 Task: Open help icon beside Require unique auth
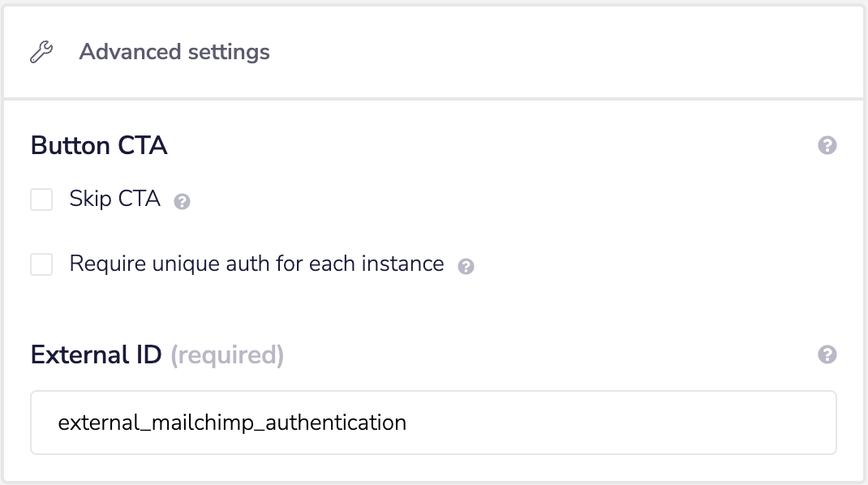coord(466,266)
